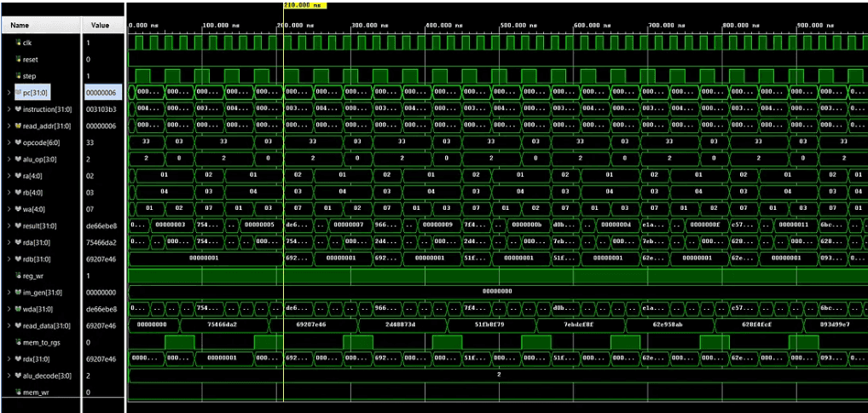Select the reset signal name
The height and width of the screenshot is (413, 868).
[31, 60]
